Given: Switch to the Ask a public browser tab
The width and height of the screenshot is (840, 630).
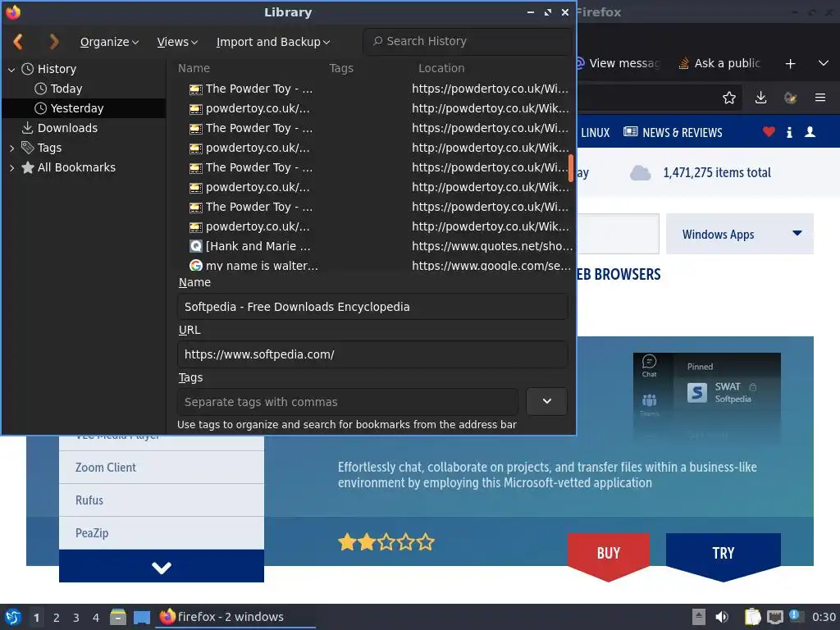Looking at the screenshot, I should click(x=719, y=63).
